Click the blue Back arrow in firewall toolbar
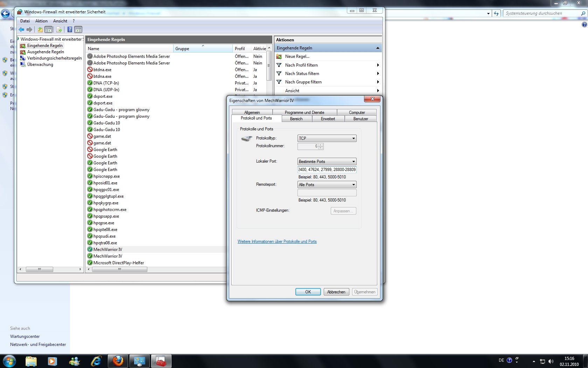588x368 pixels. pos(21,30)
